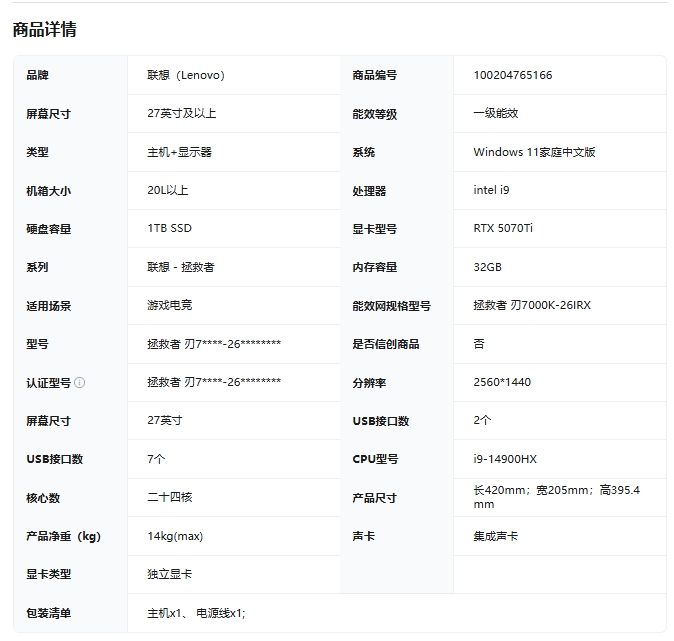
Task: Select the product dimensions value 长420mm
Action: 557,497
